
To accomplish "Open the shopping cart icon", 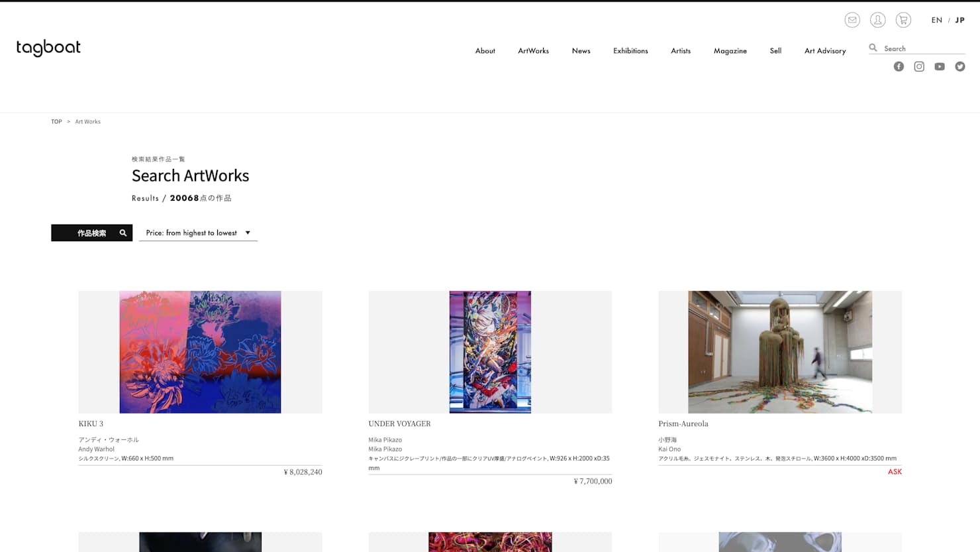I will 903,20.
